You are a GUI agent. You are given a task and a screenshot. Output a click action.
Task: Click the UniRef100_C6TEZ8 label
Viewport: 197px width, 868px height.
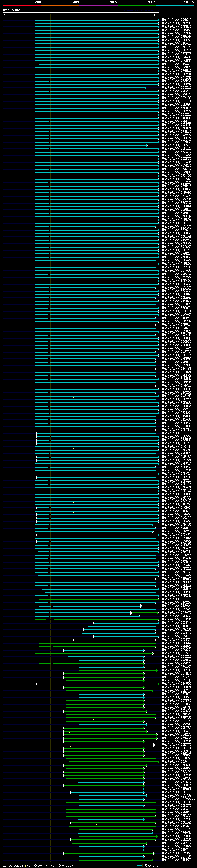(x=177, y=54)
